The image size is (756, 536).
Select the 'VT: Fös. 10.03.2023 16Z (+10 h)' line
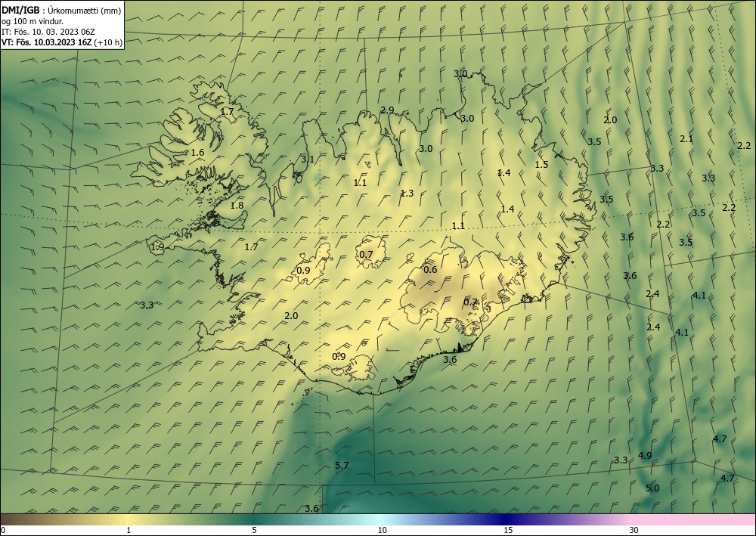[62, 42]
